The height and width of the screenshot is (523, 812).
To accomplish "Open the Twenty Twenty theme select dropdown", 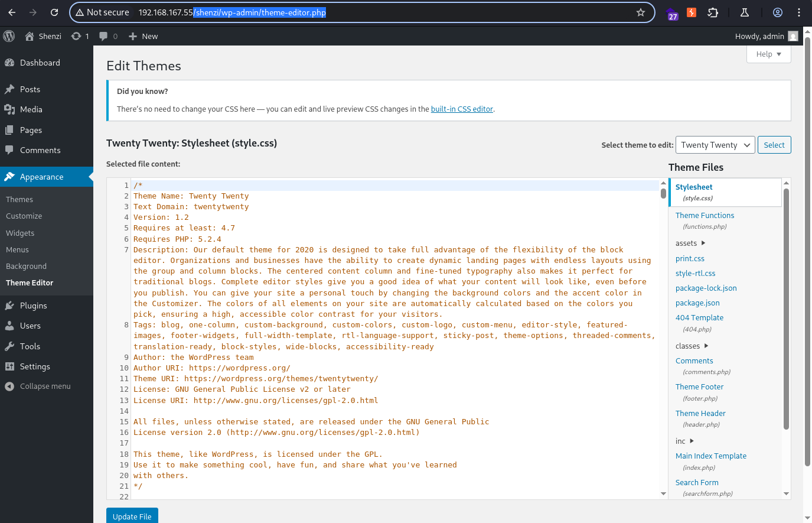I will pos(715,145).
